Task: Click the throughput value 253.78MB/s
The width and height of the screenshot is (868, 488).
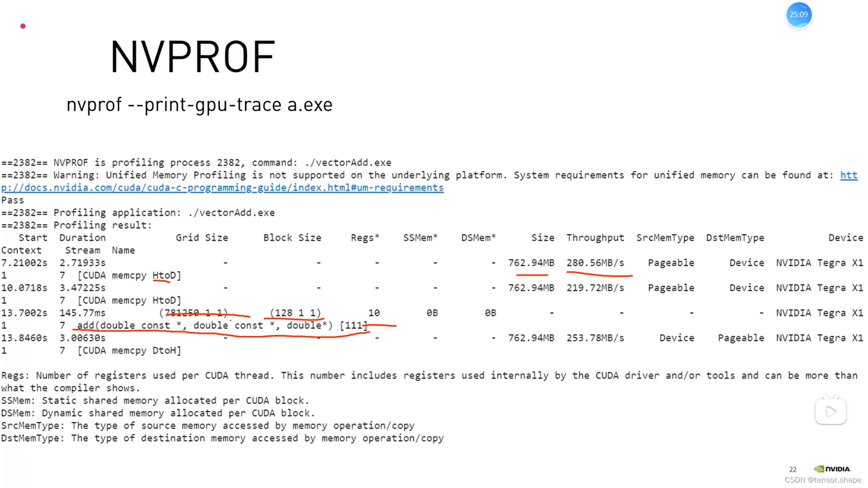Action: (595, 338)
